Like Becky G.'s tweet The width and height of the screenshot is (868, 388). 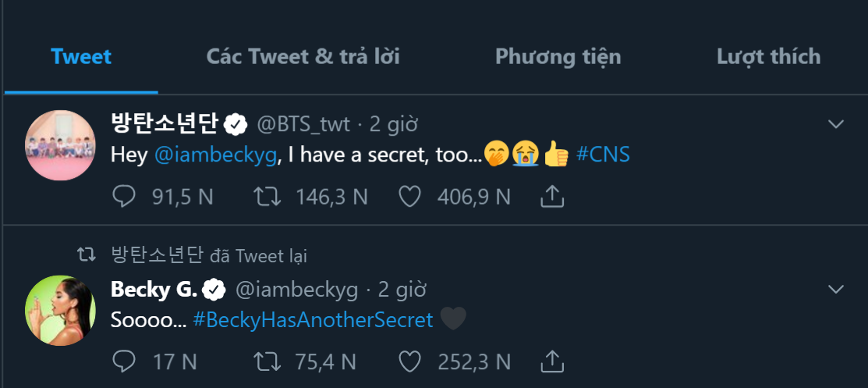(410, 361)
